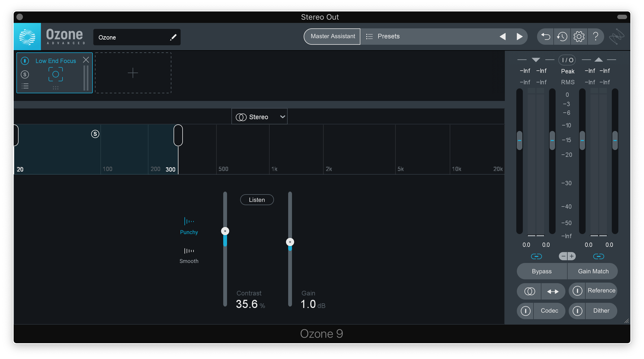Open Master Assistant
Screen dimensions: 644x359
pyautogui.click(x=332, y=36)
